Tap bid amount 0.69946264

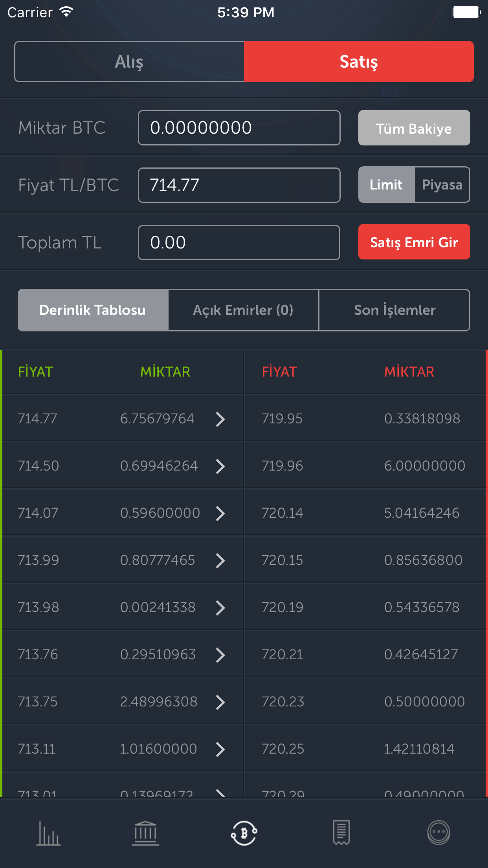click(159, 466)
